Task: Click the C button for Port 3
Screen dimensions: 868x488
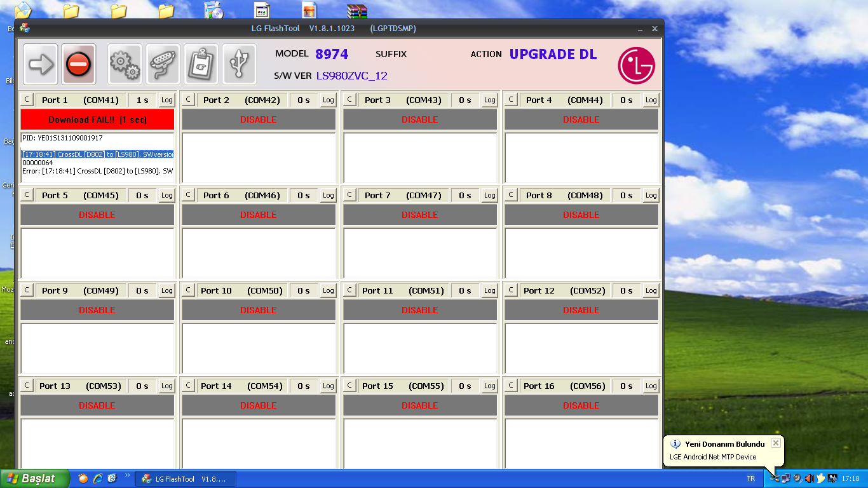Action: 349,100
